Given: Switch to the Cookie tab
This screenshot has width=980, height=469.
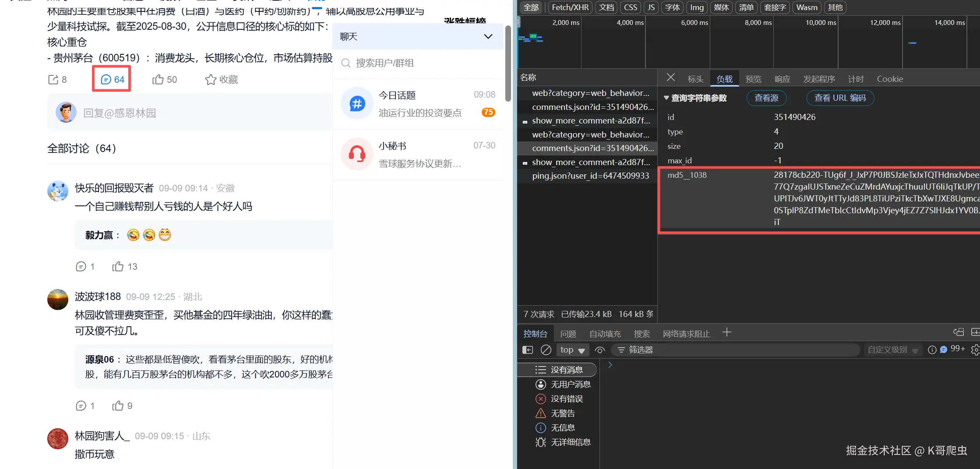Looking at the screenshot, I should click(x=890, y=79).
